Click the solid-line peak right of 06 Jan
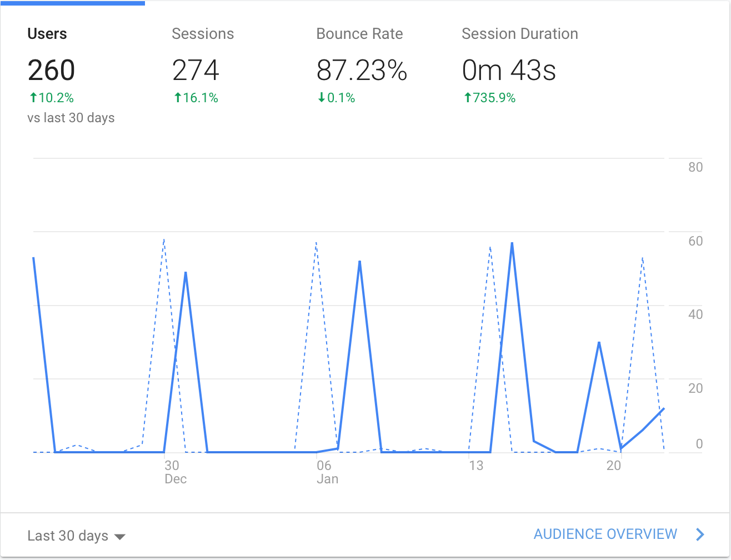731x560 pixels. pyautogui.click(x=360, y=261)
